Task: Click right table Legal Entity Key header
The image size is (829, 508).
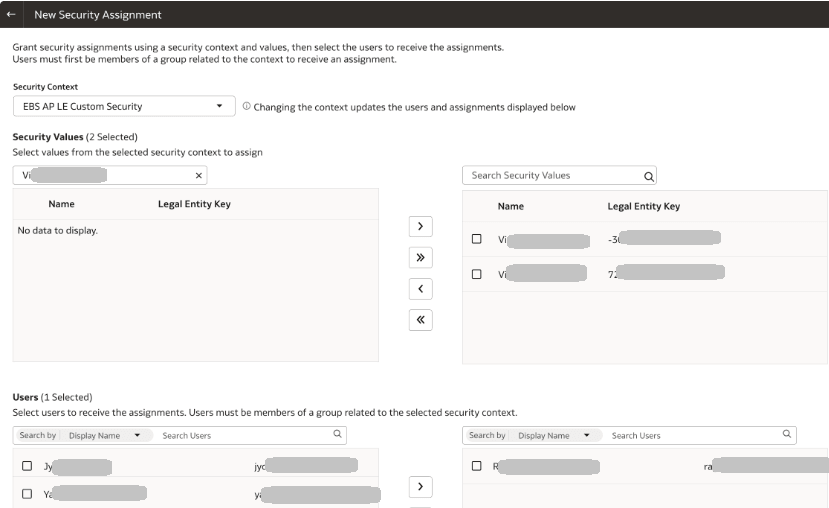Action: pos(643,206)
